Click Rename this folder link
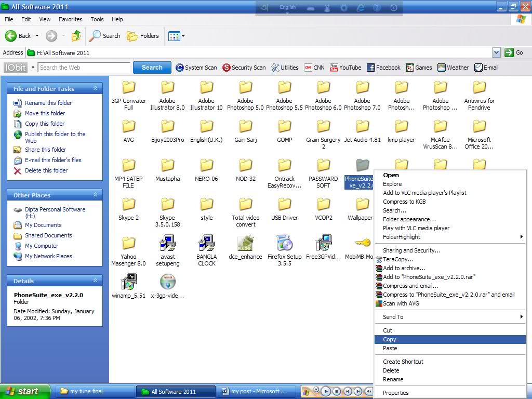This screenshot has height=399, width=532. 48,103
